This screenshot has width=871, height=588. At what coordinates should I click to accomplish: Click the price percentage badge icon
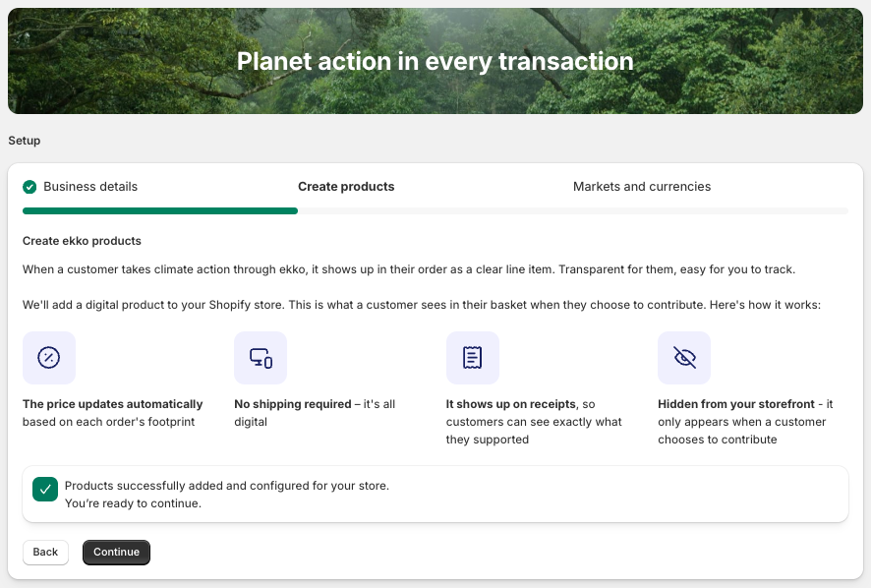[x=49, y=357]
